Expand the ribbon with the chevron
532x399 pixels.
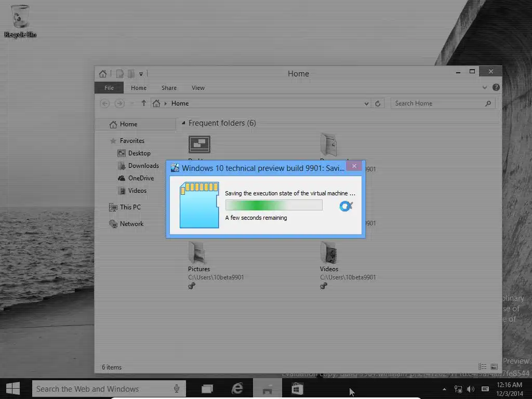pos(485,87)
